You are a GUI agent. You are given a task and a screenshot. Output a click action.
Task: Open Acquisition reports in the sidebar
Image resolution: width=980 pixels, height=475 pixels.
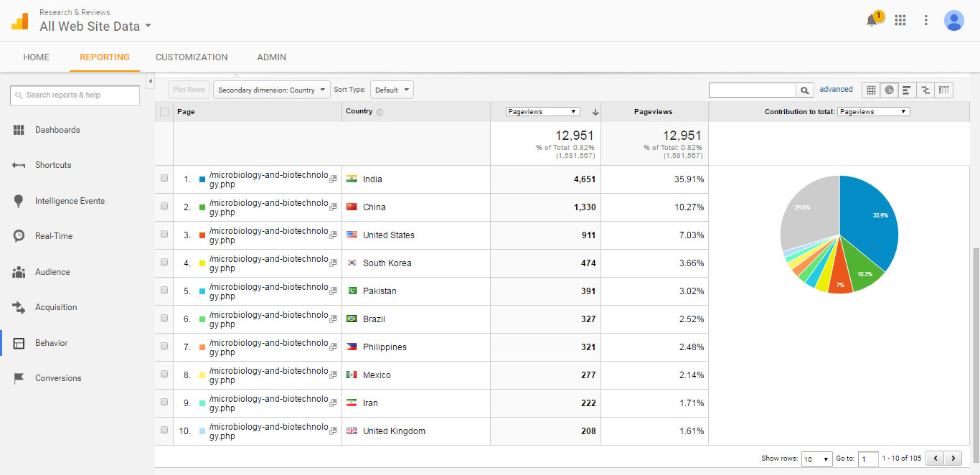click(x=56, y=307)
